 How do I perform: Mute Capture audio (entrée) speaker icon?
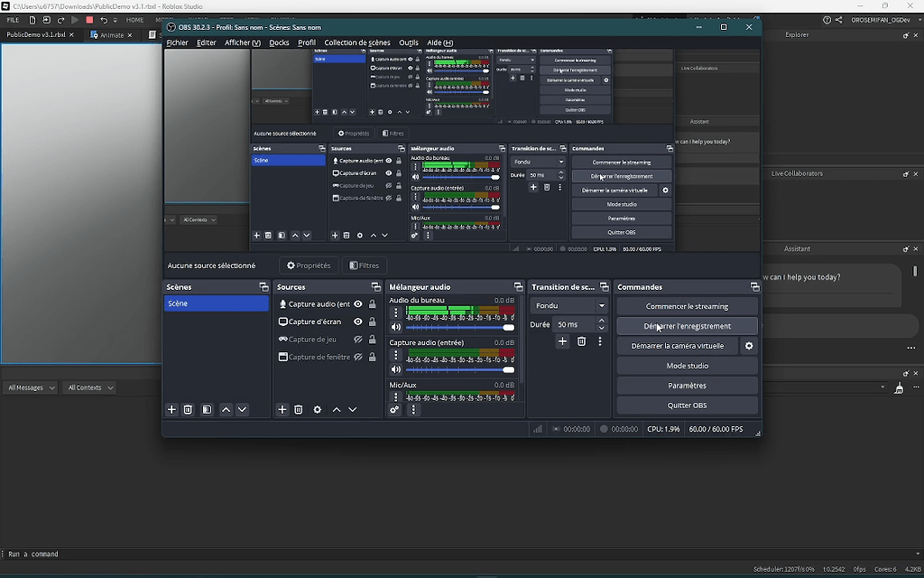tap(396, 369)
